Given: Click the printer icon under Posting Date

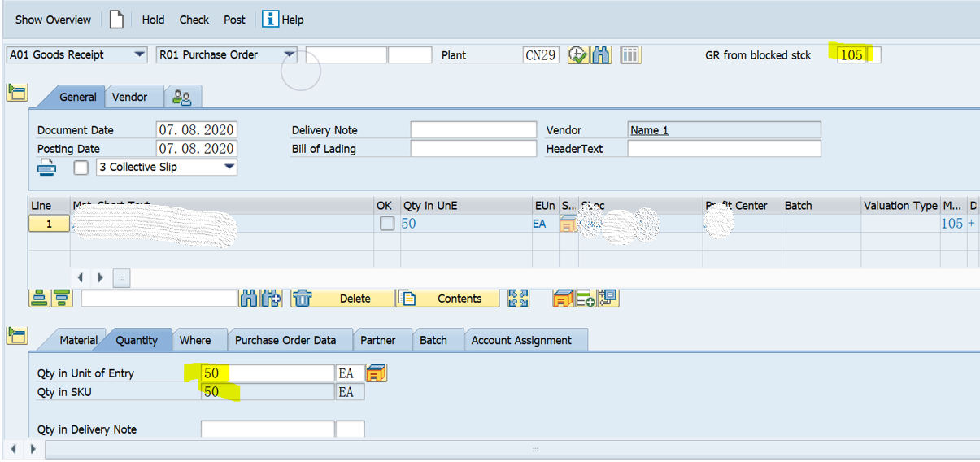Looking at the screenshot, I should (47, 167).
